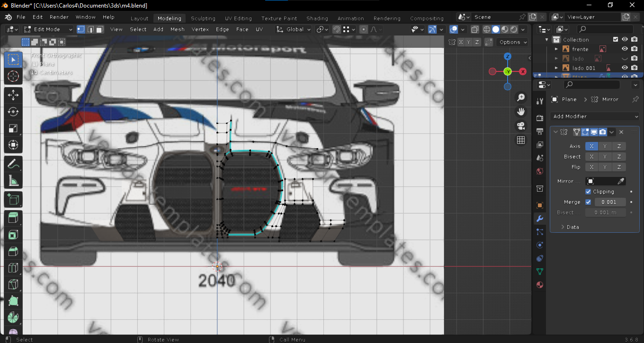644x343 pixels.
Task: Click the Merge distance 0.001 field
Action: [610, 202]
